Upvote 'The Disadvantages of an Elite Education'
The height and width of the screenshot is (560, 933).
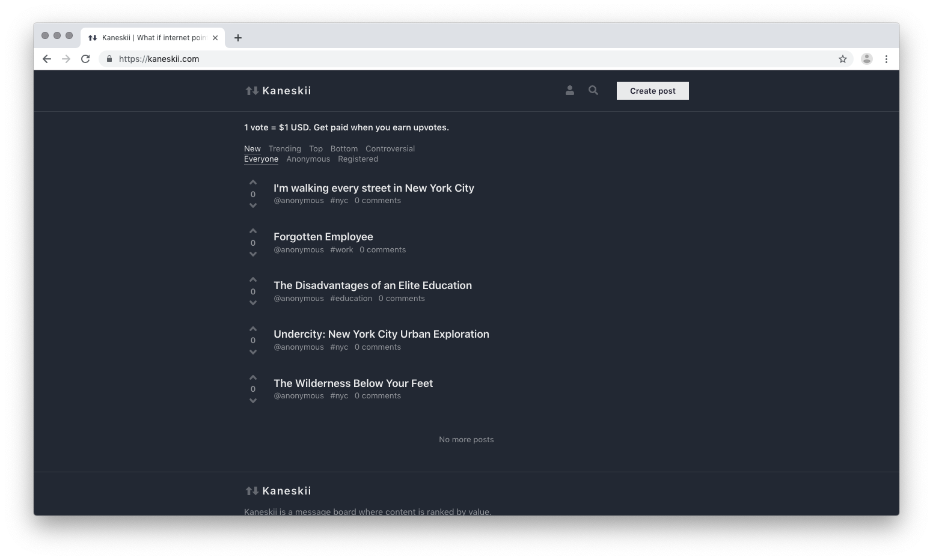click(x=252, y=279)
